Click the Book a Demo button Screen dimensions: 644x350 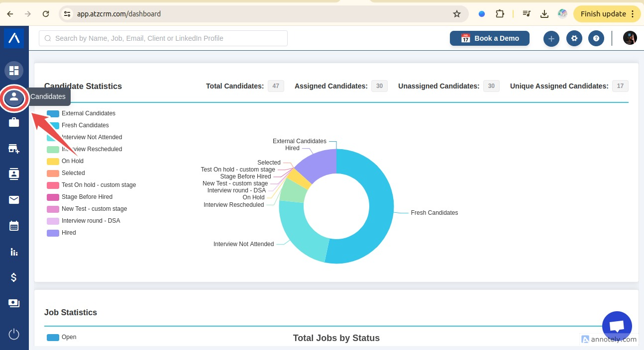[489, 38]
